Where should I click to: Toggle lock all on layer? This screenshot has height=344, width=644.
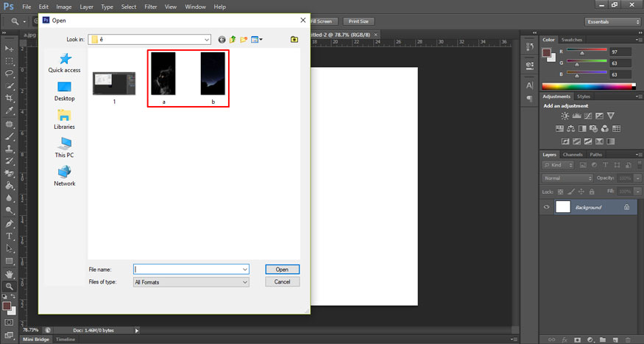click(592, 192)
